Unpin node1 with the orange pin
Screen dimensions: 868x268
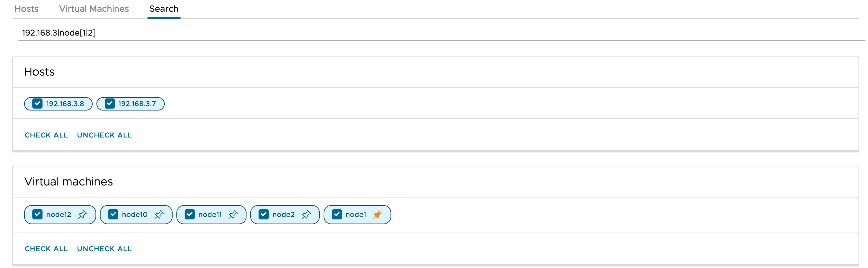[378, 215]
